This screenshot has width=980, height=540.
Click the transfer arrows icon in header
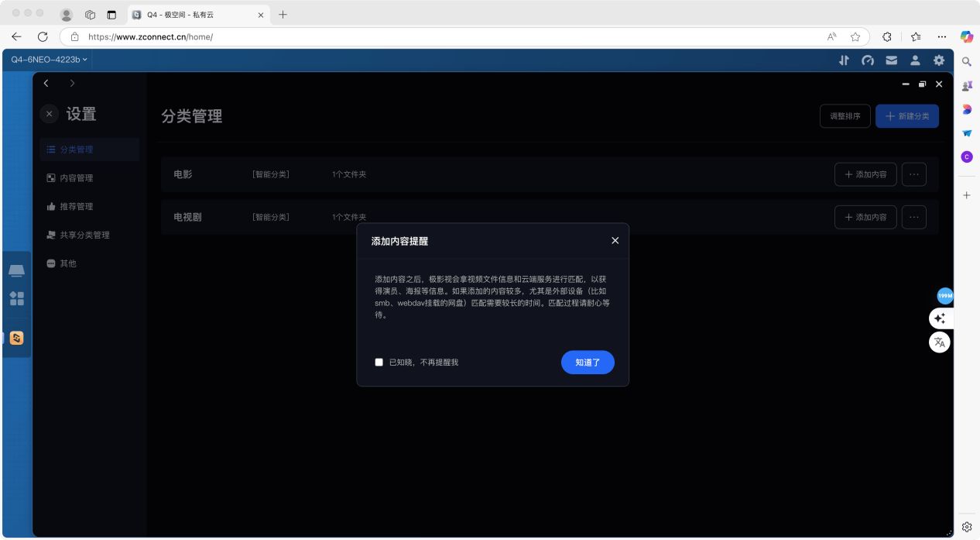click(844, 60)
